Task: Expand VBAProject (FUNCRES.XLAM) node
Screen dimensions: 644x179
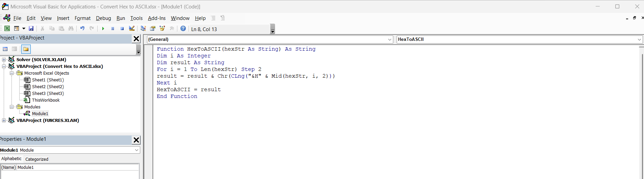Action: (x=4, y=121)
